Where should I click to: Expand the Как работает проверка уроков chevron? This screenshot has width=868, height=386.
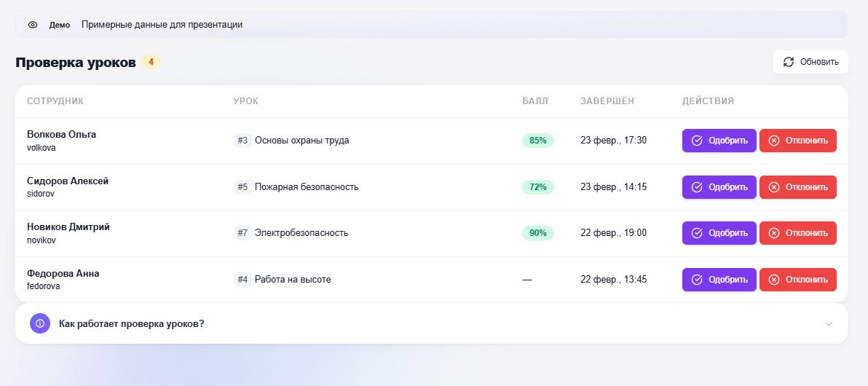click(828, 324)
